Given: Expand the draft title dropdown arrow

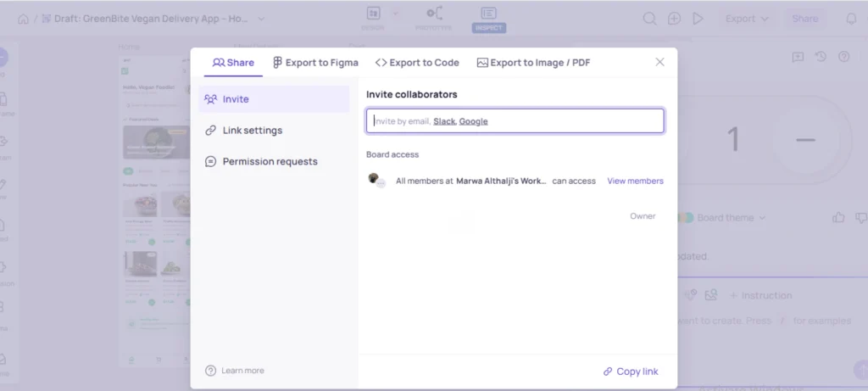Looking at the screenshot, I should pos(261,19).
